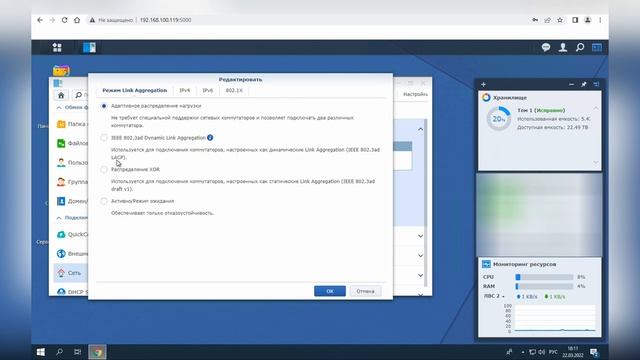Open File Station desktop folder icon
640x360 pixels.
tap(61, 70)
